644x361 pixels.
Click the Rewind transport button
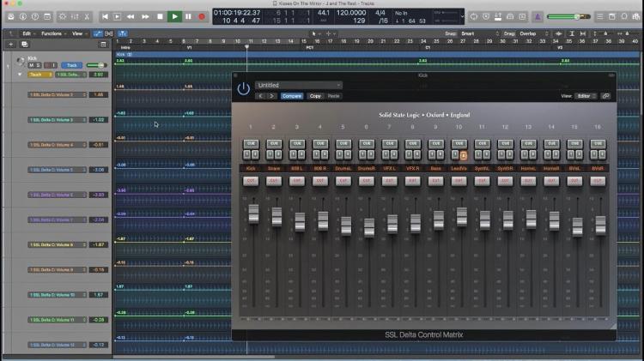click(x=131, y=16)
